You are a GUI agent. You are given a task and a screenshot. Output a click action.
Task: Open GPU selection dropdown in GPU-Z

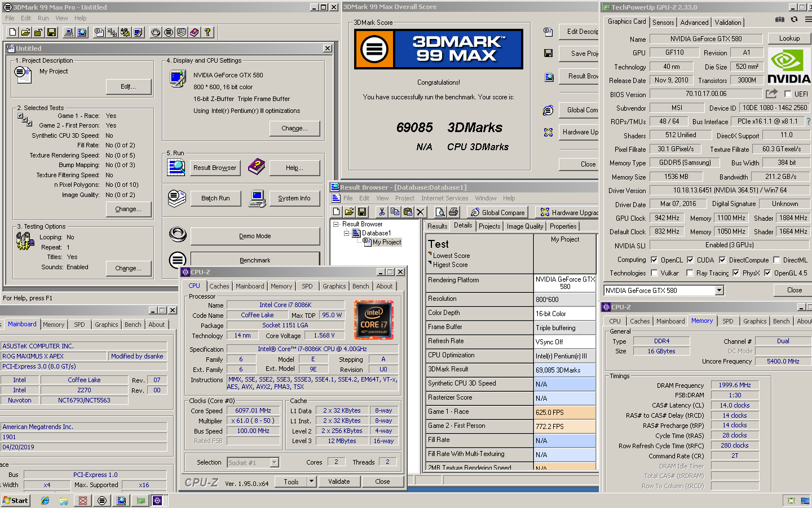click(719, 291)
